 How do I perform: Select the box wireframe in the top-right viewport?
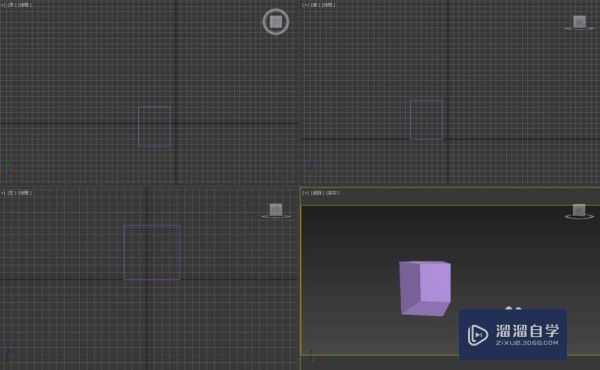click(x=426, y=120)
